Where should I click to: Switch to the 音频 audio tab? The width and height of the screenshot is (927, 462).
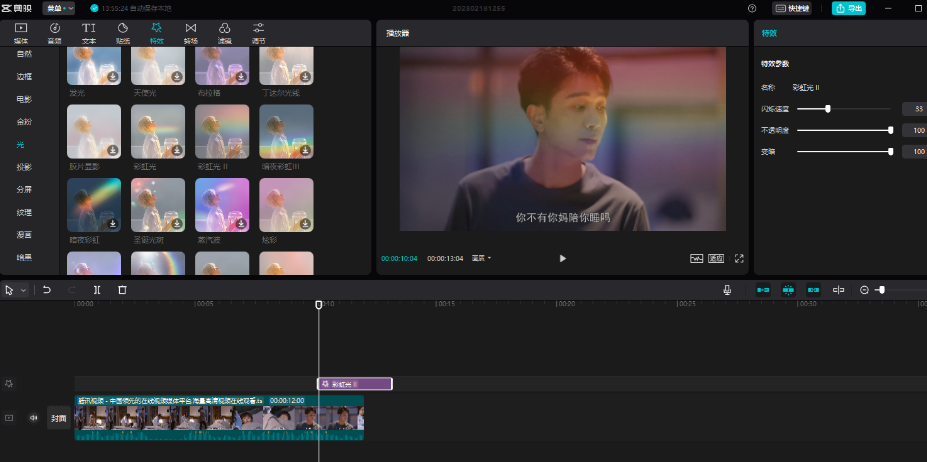pos(54,34)
